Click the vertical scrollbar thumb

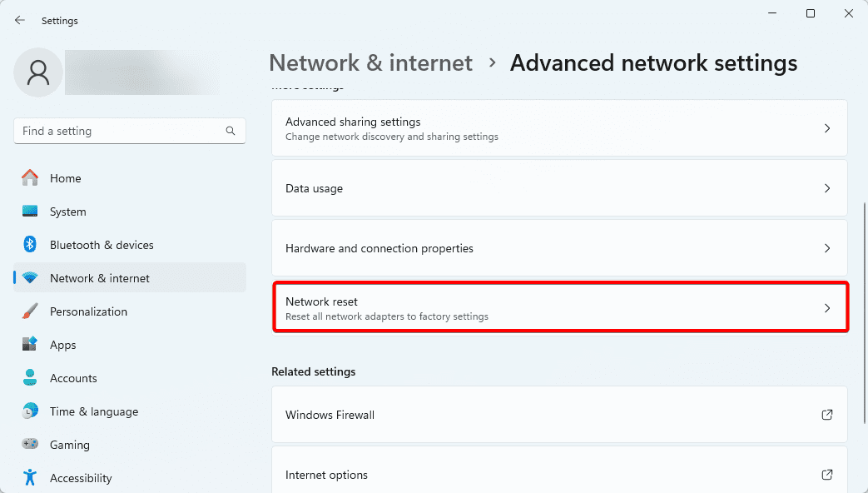pyautogui.click(x=864, y=313)
